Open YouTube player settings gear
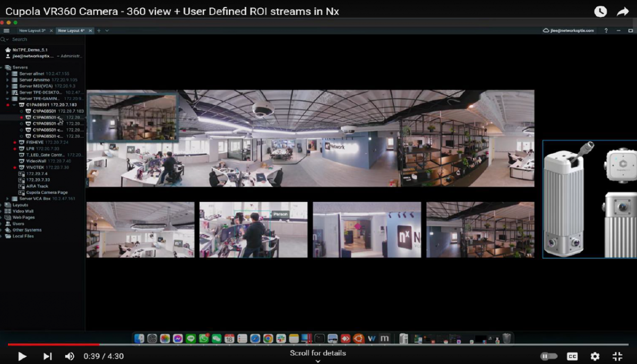 tap(595, 357)
